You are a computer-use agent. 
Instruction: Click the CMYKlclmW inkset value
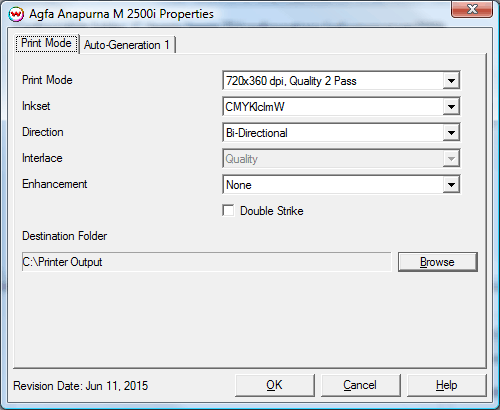pyautogui.click(x=255, y=107)
